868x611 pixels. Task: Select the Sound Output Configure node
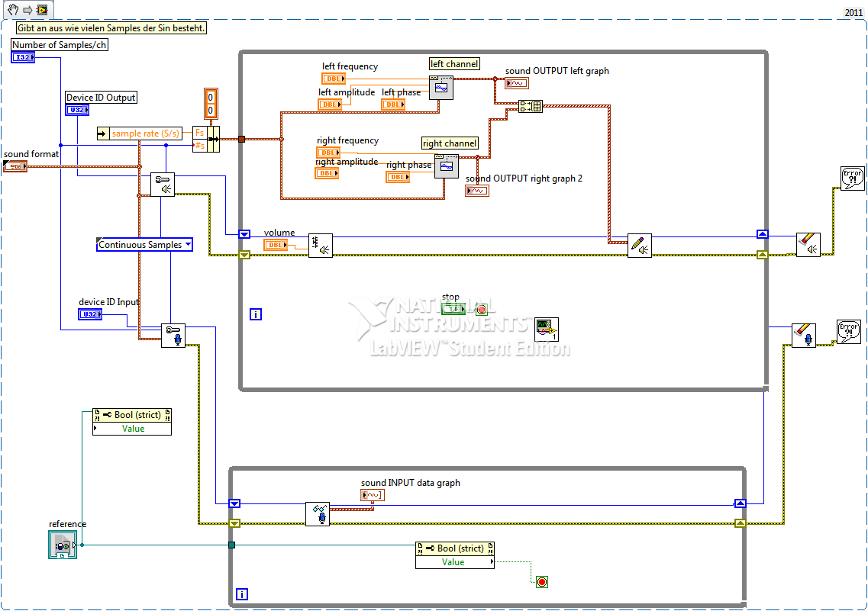click(x=163, y=184)
